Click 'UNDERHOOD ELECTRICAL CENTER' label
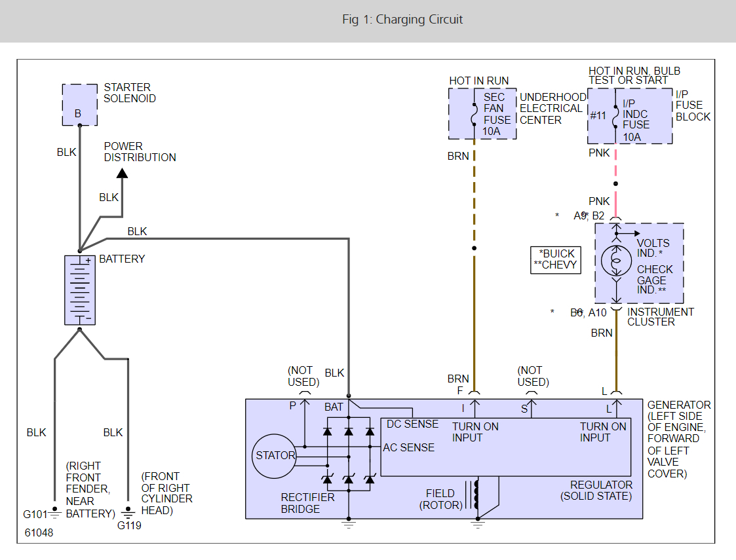The height and width of the screenshot is (560, 736). tap(553, 108)
